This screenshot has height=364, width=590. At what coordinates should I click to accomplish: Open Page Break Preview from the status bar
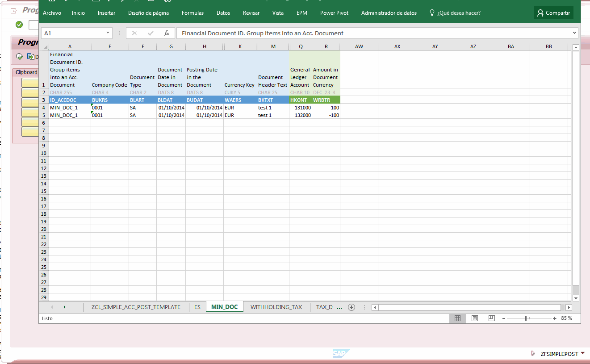coord(491,318)
